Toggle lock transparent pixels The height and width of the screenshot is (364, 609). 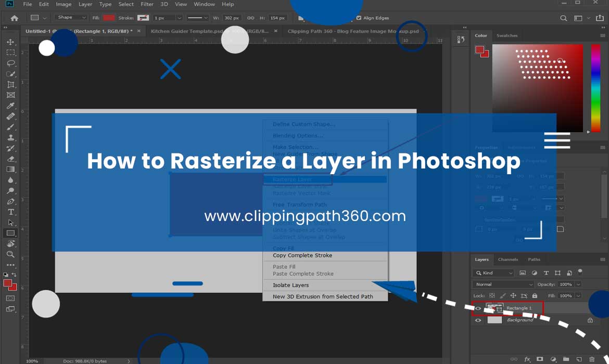(x=492, y=296)
